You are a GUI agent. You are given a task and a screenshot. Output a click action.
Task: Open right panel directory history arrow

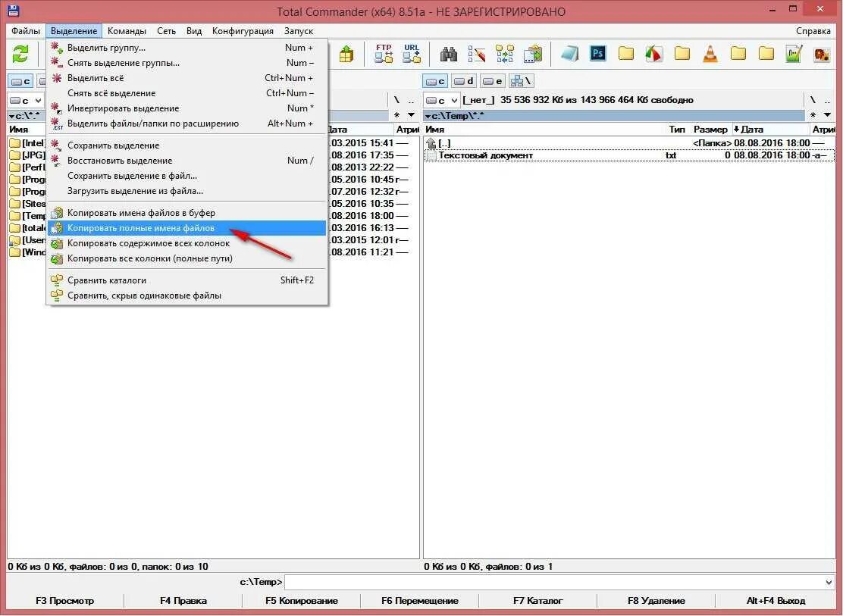pyautogui.click(x=827, y=115)
